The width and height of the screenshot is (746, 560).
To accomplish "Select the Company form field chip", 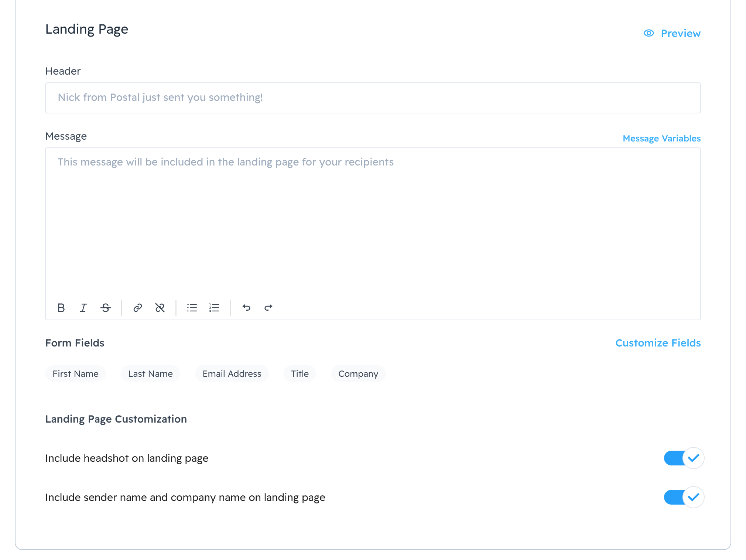I will click(358, 374).
